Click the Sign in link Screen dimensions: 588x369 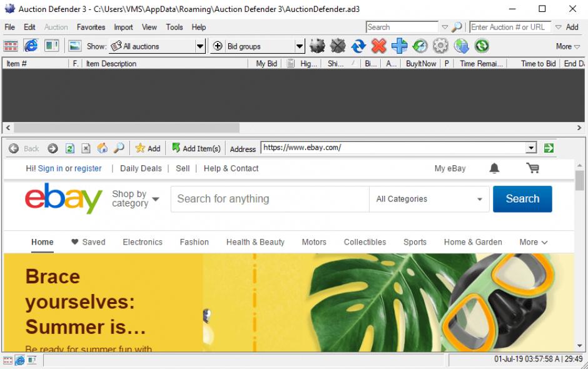click(50, 168)
